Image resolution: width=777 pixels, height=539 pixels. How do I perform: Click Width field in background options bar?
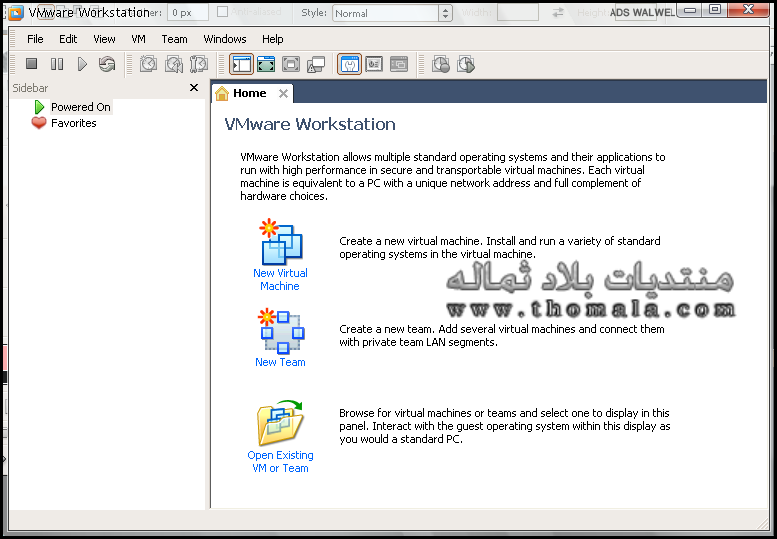[518, 13]
